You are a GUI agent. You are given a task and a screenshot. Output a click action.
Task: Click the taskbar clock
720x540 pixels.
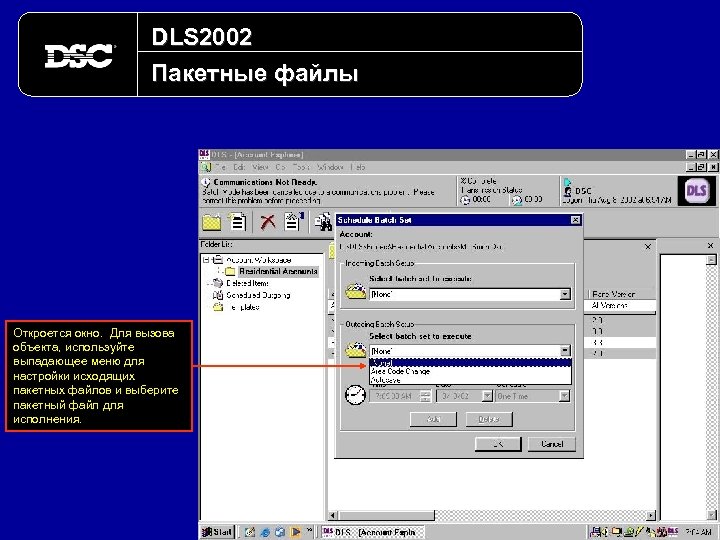pos(698,532)
